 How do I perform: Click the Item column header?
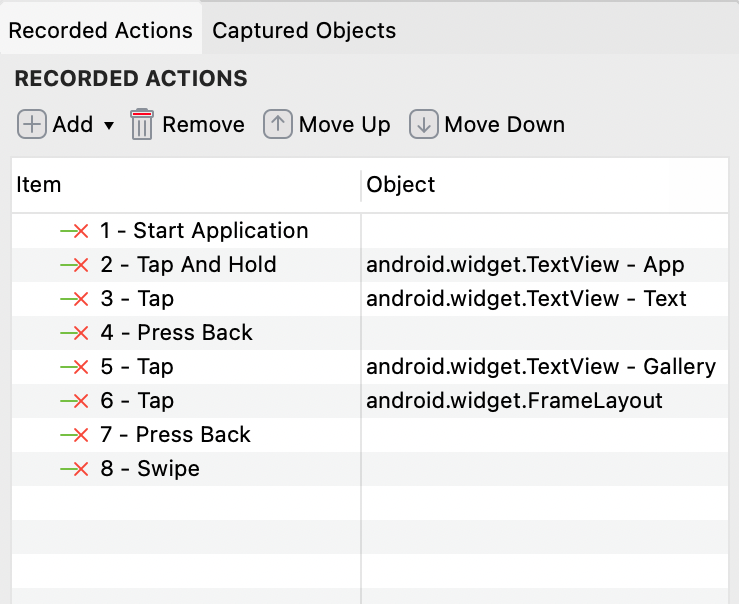point(40,185)
